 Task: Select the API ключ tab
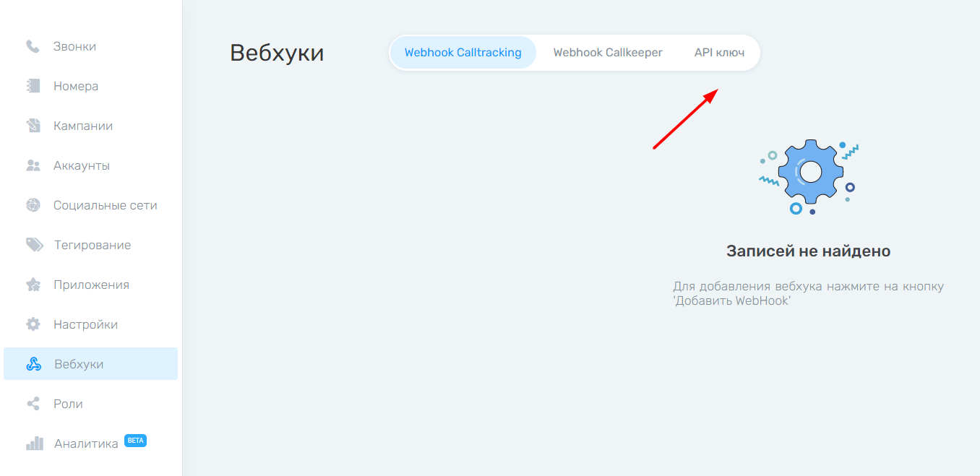(x=719, y=53)
